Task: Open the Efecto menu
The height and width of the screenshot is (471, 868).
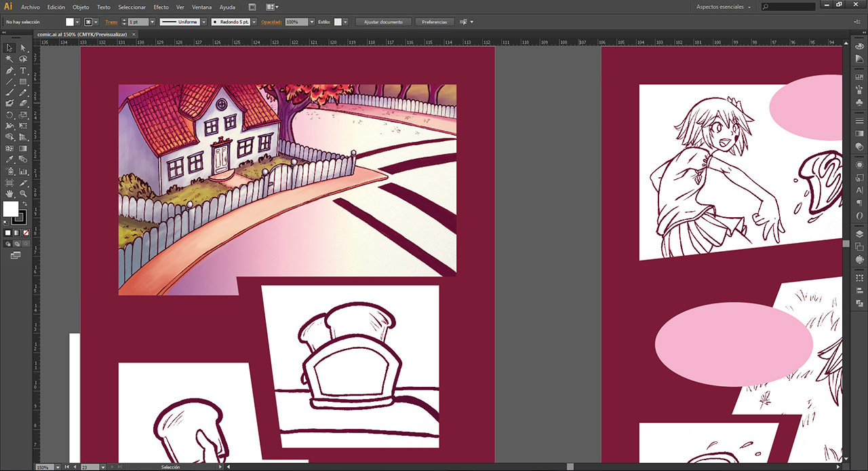Action: [x=161, y=7]
